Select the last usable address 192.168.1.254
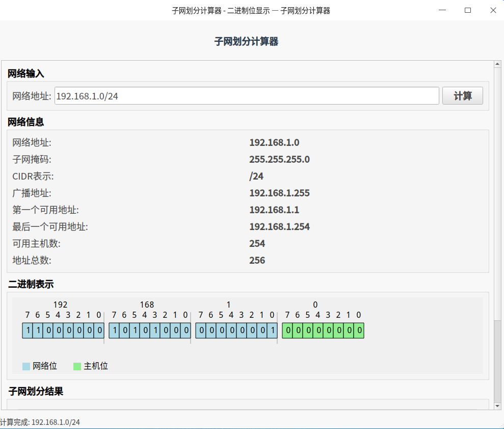Viewport: 504px width, 429px height. coord(279,226)
